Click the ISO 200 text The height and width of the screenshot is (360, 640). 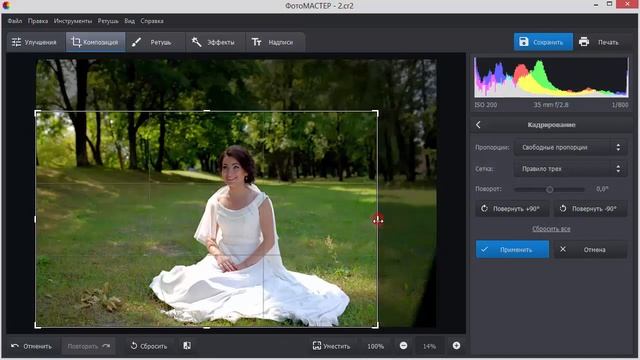point(486,105)
